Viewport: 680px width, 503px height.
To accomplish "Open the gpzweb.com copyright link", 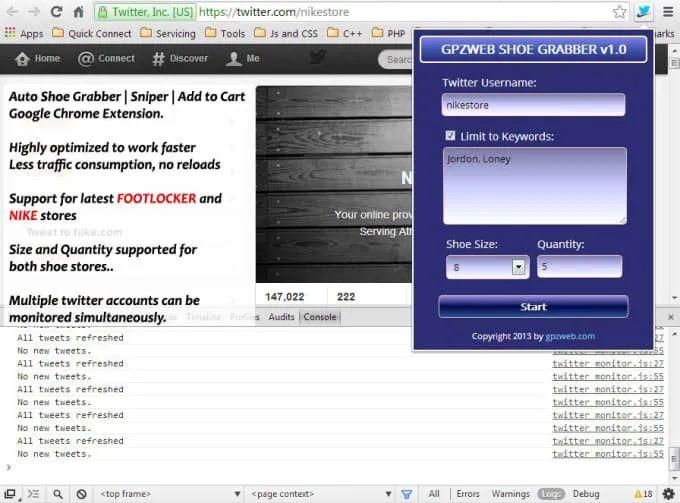I will tap(570, 336).
